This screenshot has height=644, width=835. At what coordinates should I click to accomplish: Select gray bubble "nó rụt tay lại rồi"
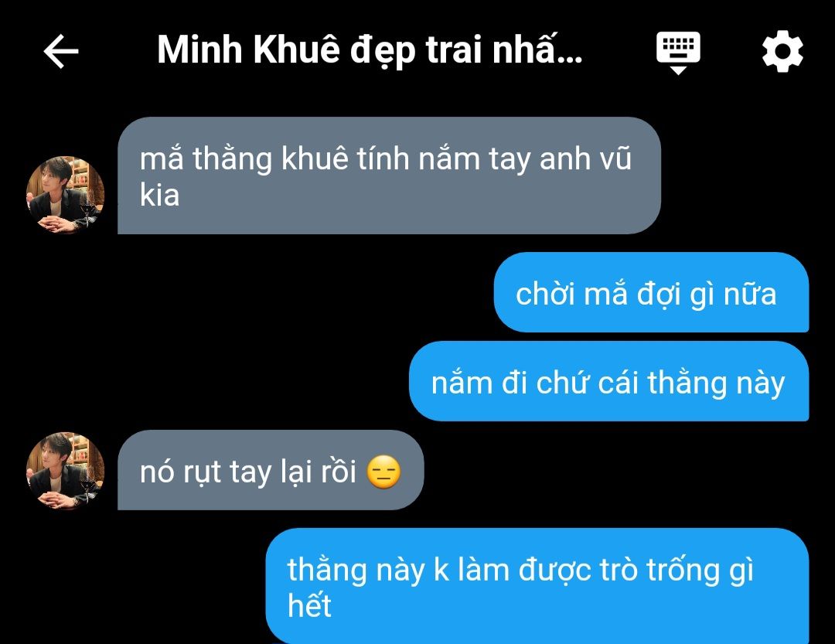[x=271, y=470]
